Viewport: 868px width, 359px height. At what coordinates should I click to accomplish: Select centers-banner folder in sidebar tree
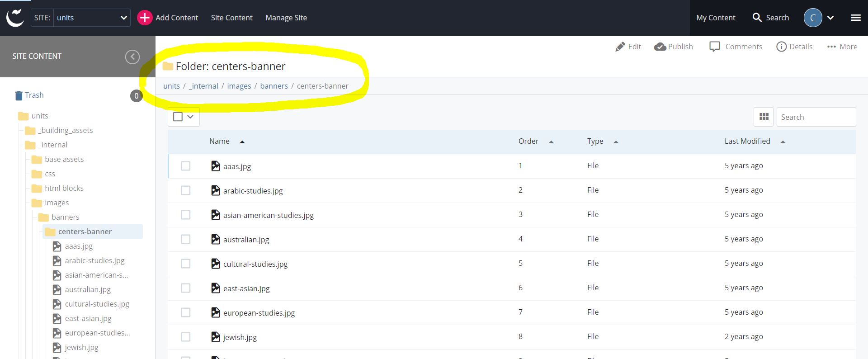[93, 231]
